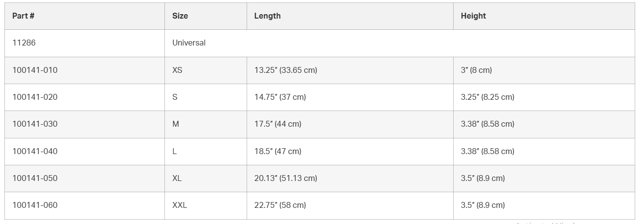Select part number 100141-060
The width and height of the screenshot is (644, 224).
(x=35, y=205)
